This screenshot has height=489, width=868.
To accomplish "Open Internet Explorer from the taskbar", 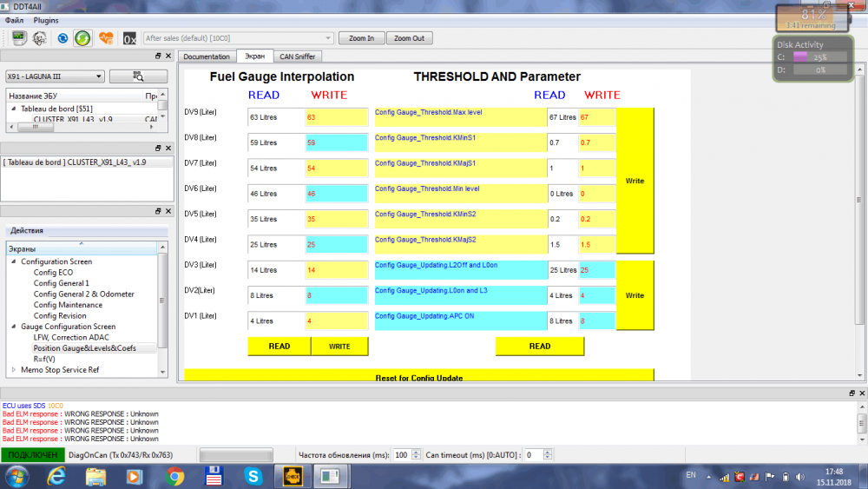I will coord(56,476).
